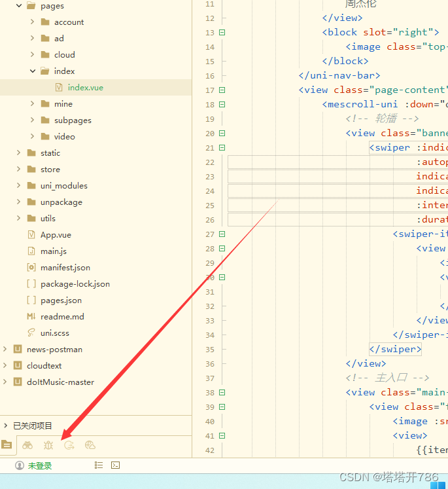Fold code block at line 38

pyautogui.click(x=222, y=392)
